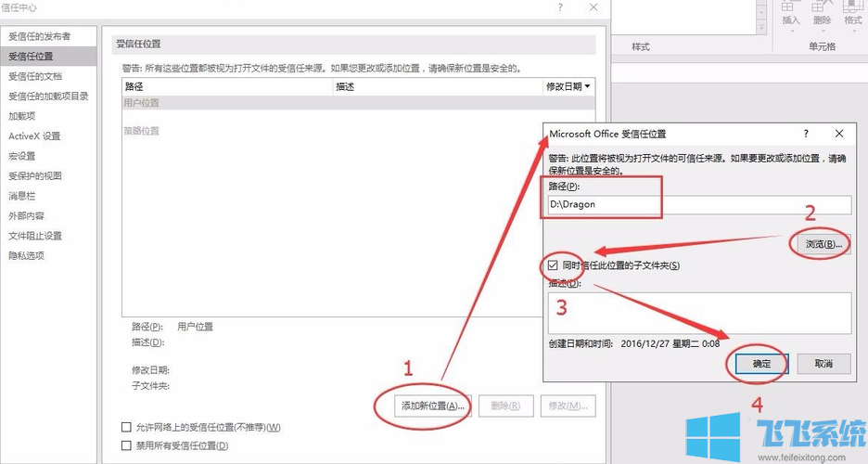Close the 信任中心 window

coord(594,7)
